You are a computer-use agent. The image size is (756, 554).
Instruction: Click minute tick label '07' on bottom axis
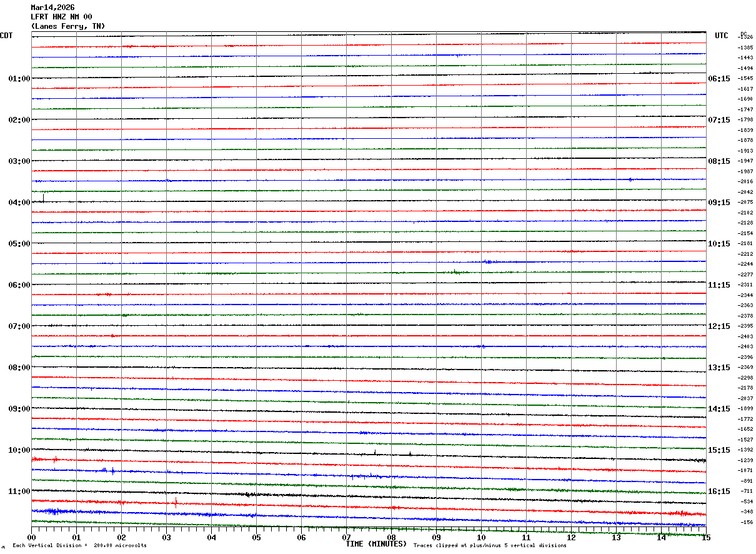point(346,538)
